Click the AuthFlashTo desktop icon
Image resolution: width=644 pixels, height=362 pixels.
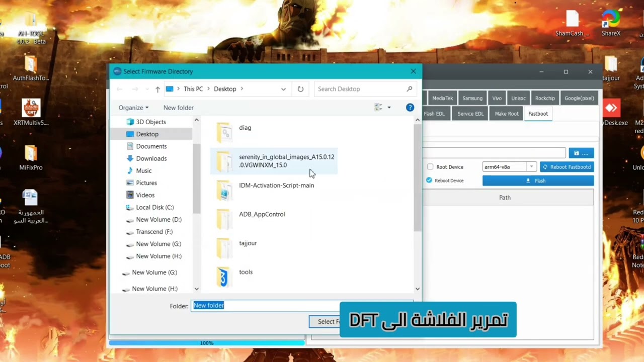[31, 68]
